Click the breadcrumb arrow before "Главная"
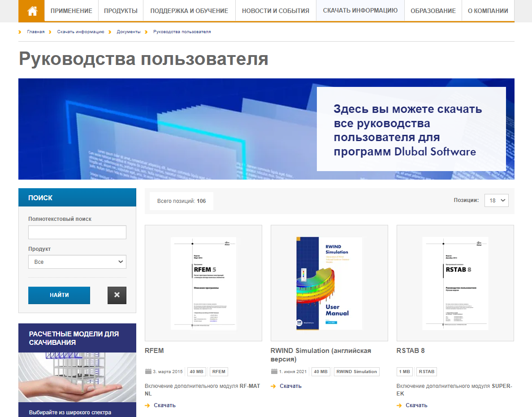 pos(20,32)
